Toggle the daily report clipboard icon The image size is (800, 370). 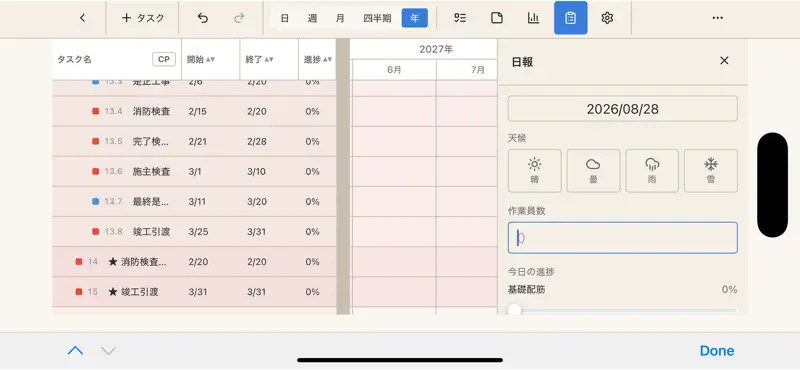[570, 18]
